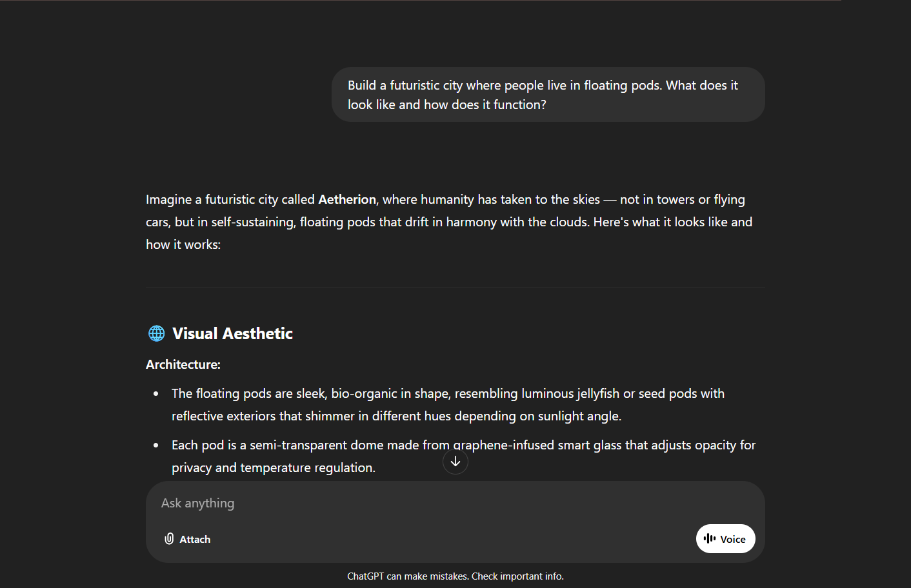Click the waveform icon in Voice button
Image resolution: width=911 pixels, height=588 pixels.
coord(710,538)
